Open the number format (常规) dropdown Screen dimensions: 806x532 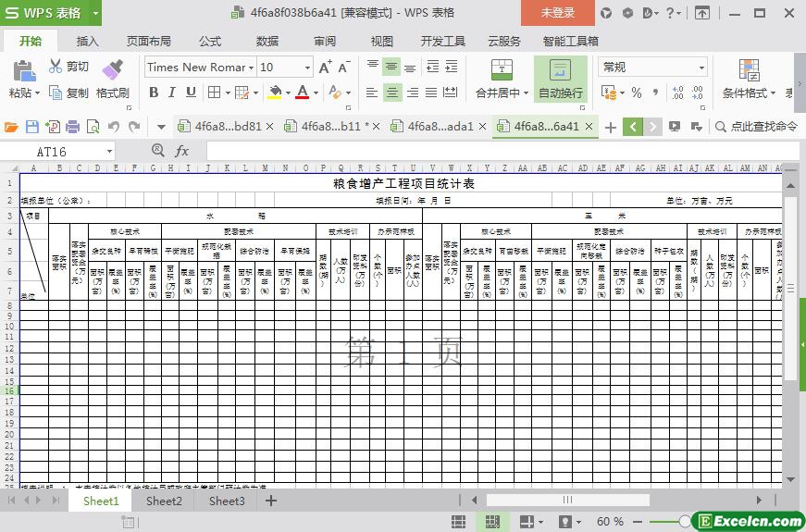click(701, 68)
